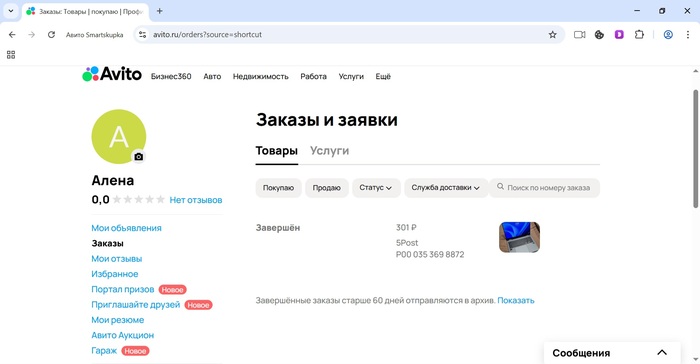This screenshot has height=364, width=700.
Task: Click the address bar URL avito.ru/orders
Action: coord(207,34)
